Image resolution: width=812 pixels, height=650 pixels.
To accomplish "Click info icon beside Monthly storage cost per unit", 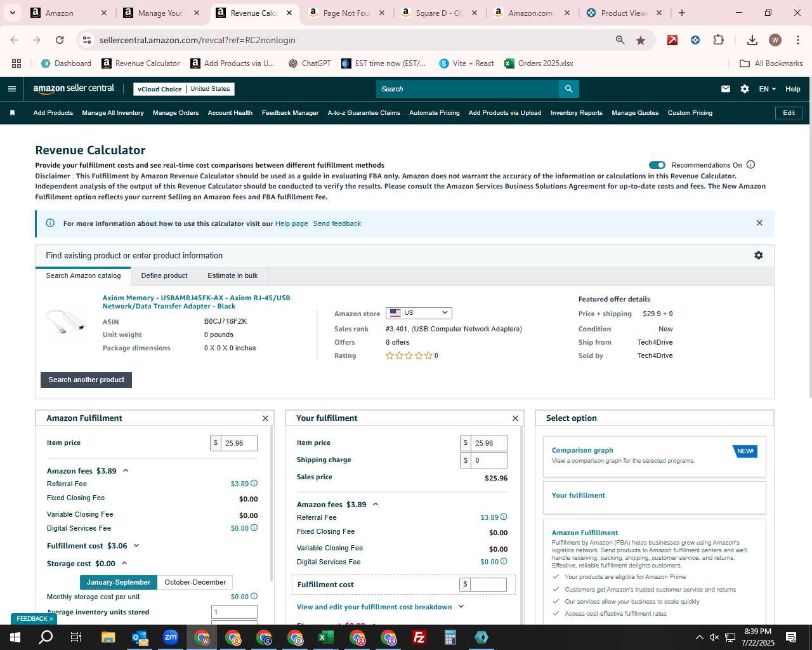I will 254,596.
